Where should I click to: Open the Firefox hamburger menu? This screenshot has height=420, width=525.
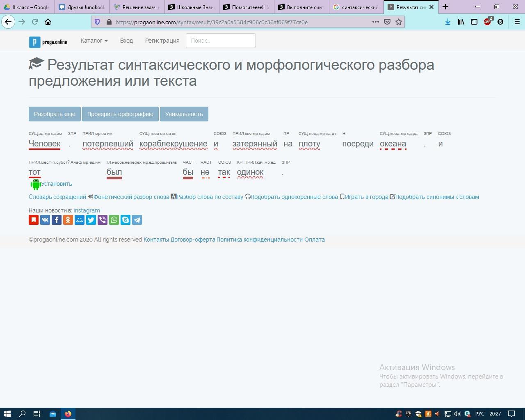click(x=517, y=22)
